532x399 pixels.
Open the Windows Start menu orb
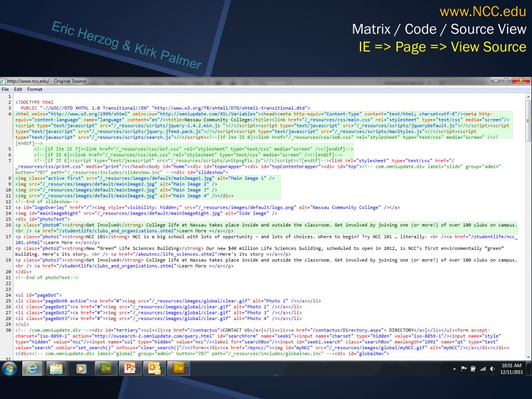click(9, 368)
